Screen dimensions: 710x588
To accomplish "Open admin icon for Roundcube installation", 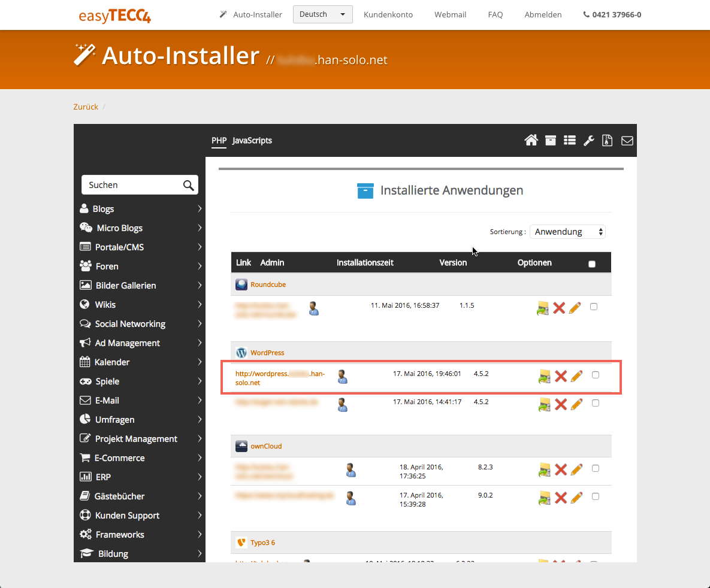I will pos(313,309).
